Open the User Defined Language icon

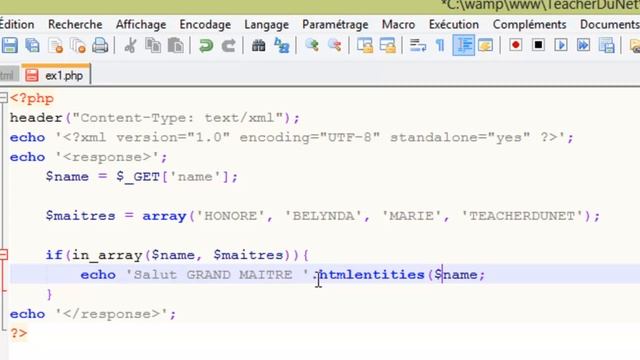[x=486, y=45]
